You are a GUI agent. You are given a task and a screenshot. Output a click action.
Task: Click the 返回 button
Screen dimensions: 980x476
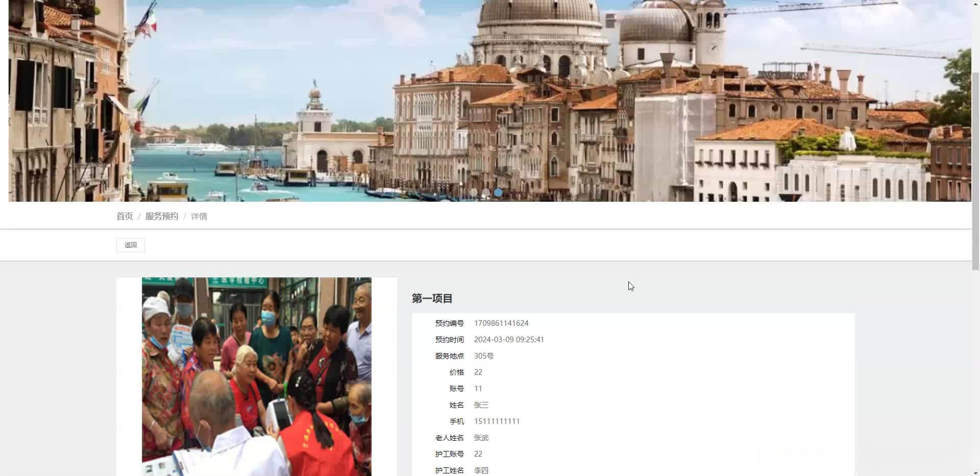[131, 245]
